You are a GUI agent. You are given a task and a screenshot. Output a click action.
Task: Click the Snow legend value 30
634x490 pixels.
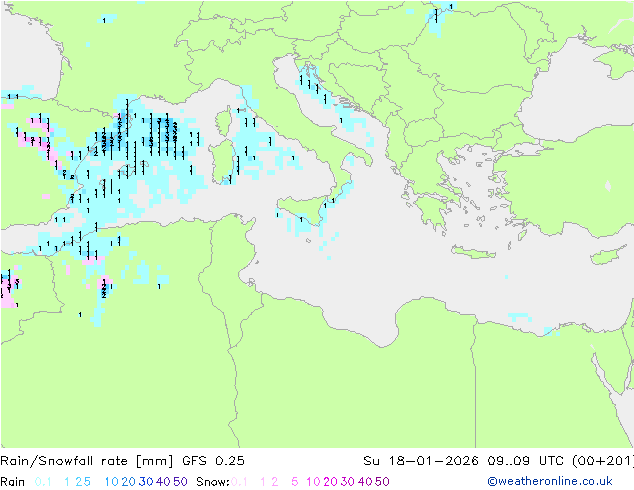[x=348, y=482]
